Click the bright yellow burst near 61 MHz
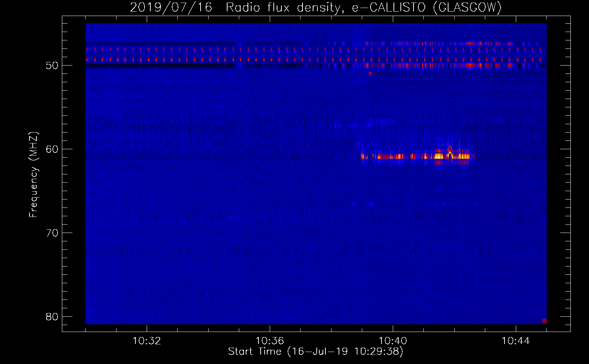Viewport: 589px width, 364px height. point(452,156)
